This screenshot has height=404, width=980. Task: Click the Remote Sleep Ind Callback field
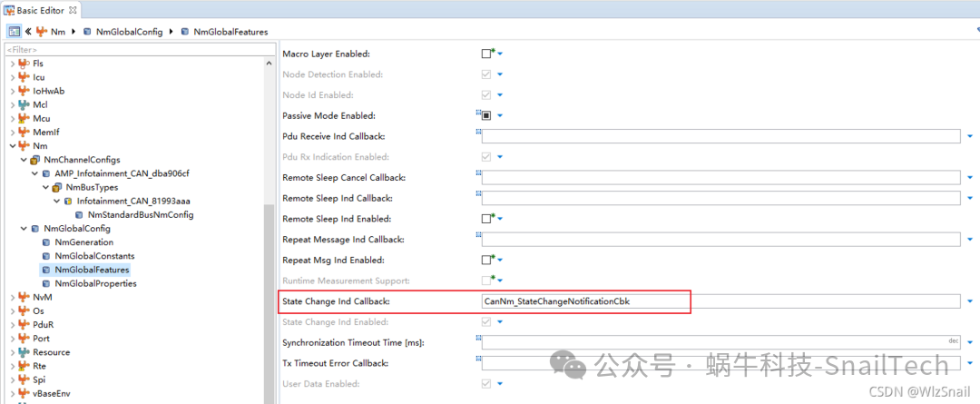pos(720,198)
